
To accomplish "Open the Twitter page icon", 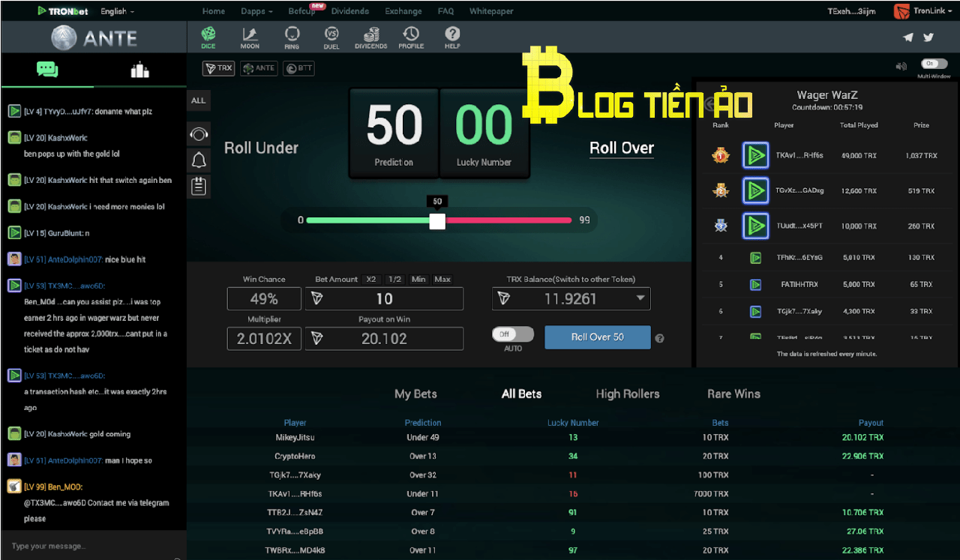I will (928, 37).
